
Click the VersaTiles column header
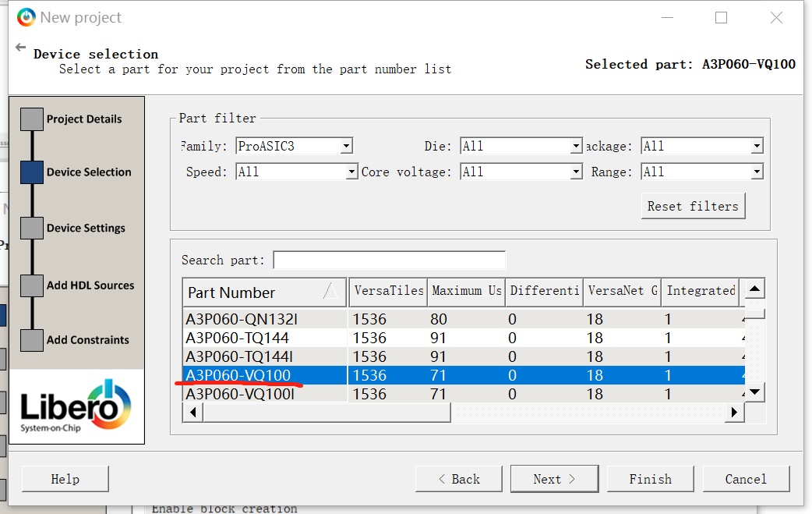tap(388, 291)
